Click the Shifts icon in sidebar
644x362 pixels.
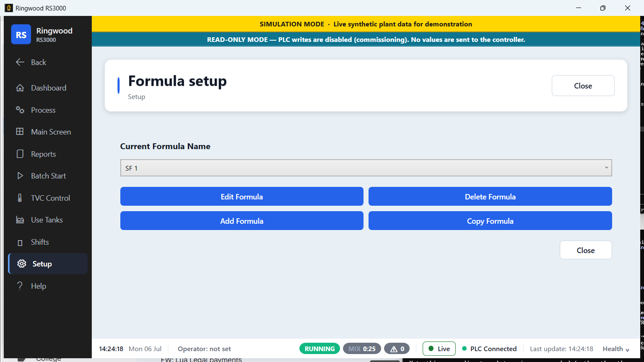pyautogui.click(x=20, y=242)
